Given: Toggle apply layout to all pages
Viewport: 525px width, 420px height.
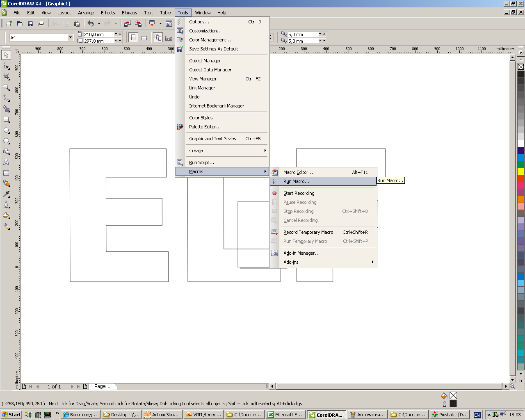Looking at the screenshot, I should 158,38.
